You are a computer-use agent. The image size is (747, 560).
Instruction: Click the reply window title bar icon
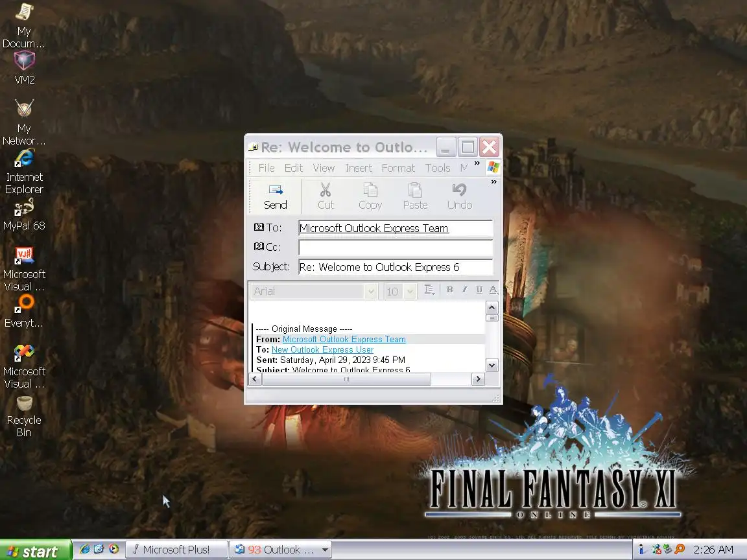point(253,147)
